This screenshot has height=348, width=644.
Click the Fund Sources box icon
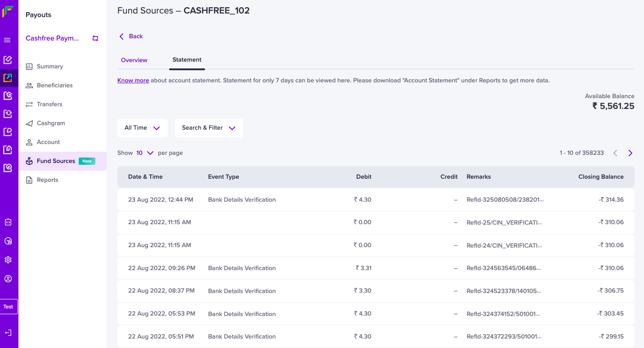click(29, 161)
